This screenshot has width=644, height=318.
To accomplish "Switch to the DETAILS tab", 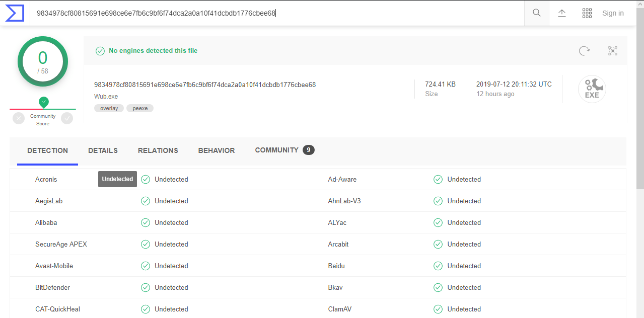I will (x=103, y=150).
